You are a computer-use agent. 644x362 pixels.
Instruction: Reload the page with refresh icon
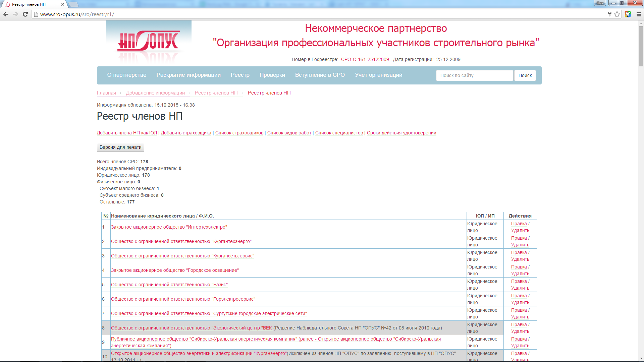pyautogui.click(x=25, y=14)
